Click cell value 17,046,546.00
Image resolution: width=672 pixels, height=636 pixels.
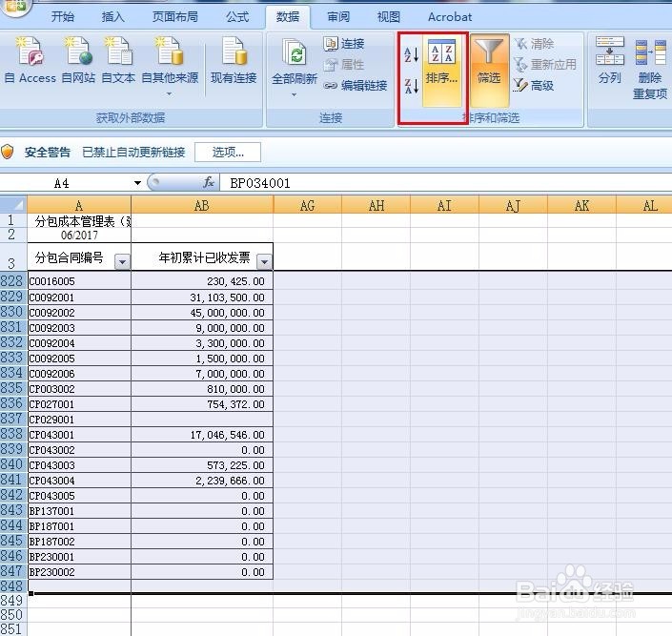point(202,435)
